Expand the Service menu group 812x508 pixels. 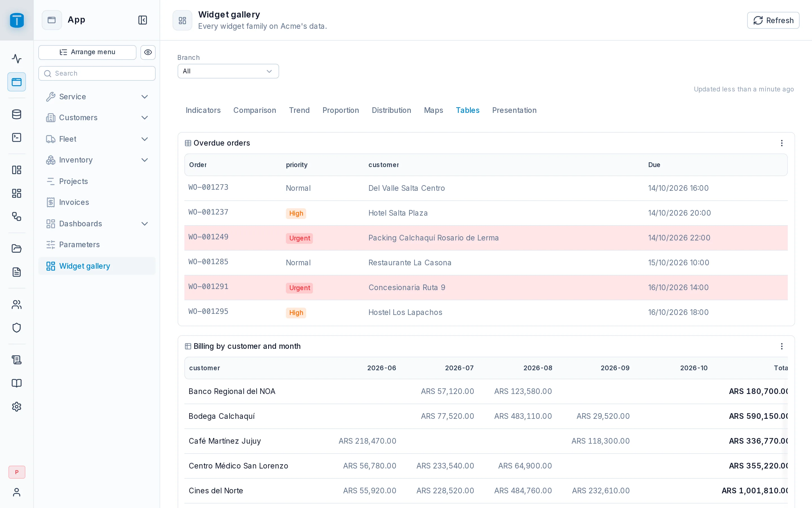click(97, 97)
